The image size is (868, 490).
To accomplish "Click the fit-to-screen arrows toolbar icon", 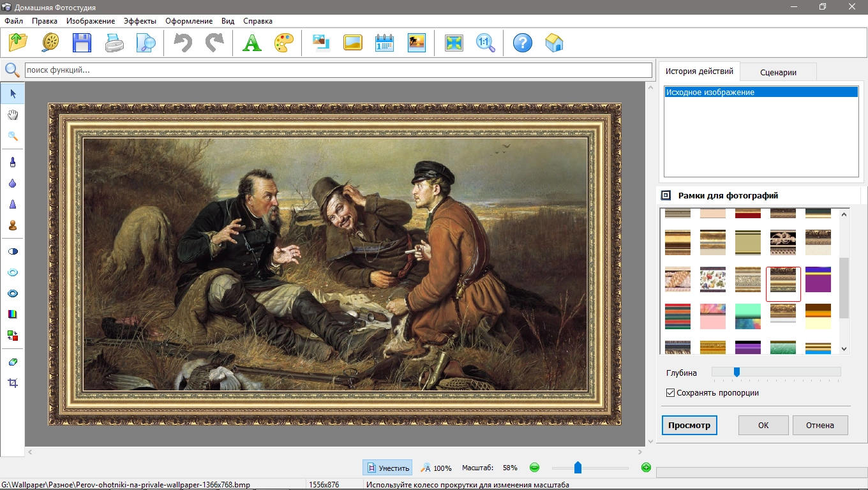I will [454, 43].
